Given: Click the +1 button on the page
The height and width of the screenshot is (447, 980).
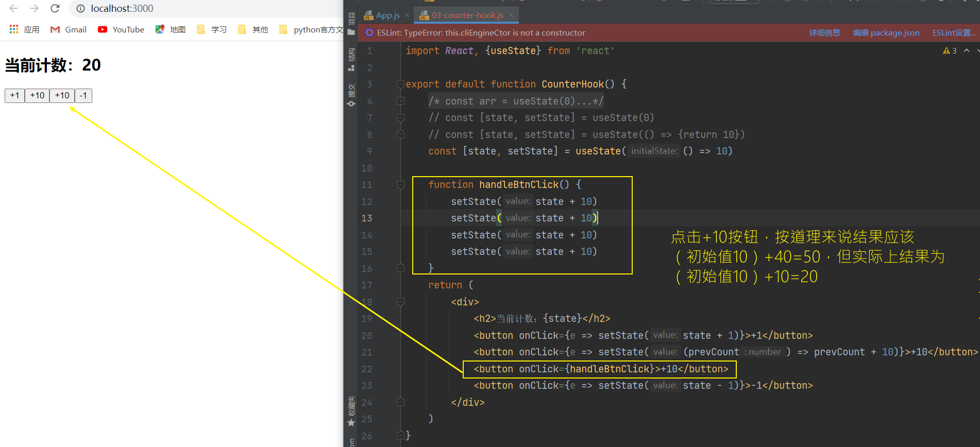Looking at the screenshot, I should click(x=14, y=95).
